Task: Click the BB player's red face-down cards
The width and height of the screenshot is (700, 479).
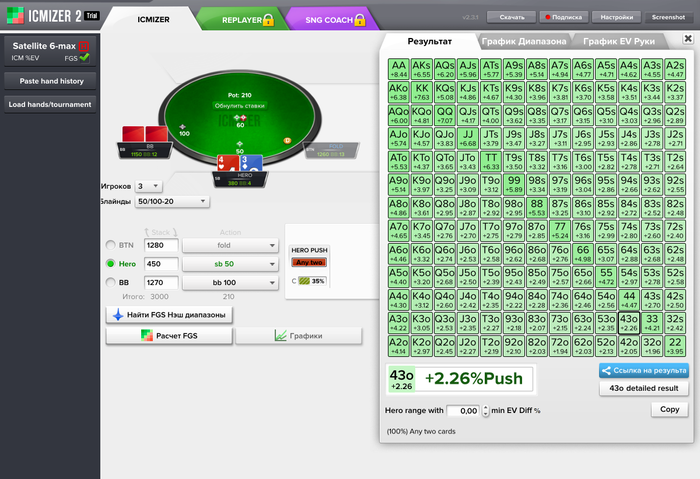Action: 145,134
